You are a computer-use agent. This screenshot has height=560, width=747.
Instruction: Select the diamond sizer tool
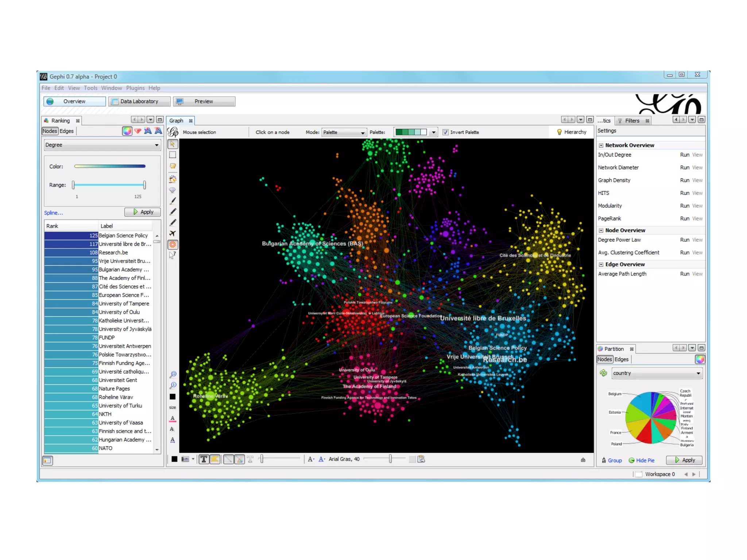[173, 190]
